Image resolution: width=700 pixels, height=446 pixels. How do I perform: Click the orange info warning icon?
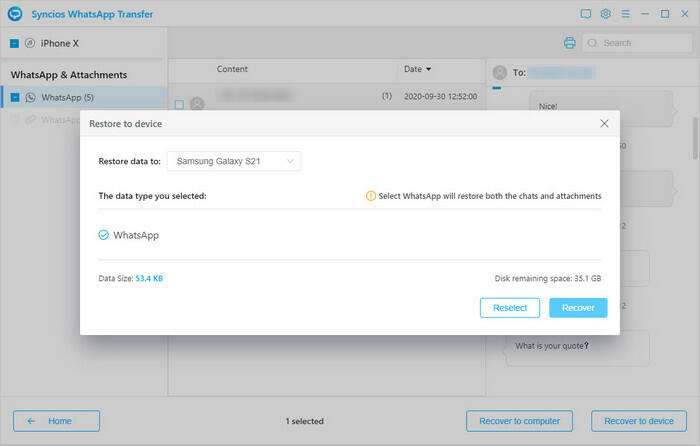point(371,196)
